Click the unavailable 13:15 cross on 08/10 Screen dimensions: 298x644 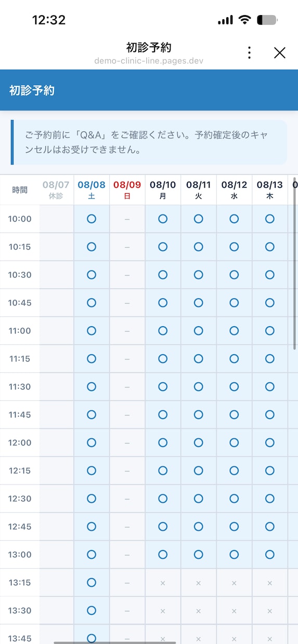click(163, 583)
